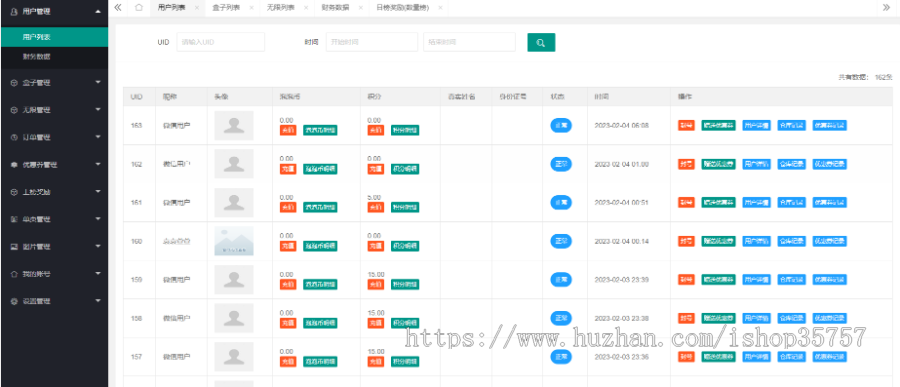
Task: Toggle 正常 status for user 161
Action: tap(561, 202)
